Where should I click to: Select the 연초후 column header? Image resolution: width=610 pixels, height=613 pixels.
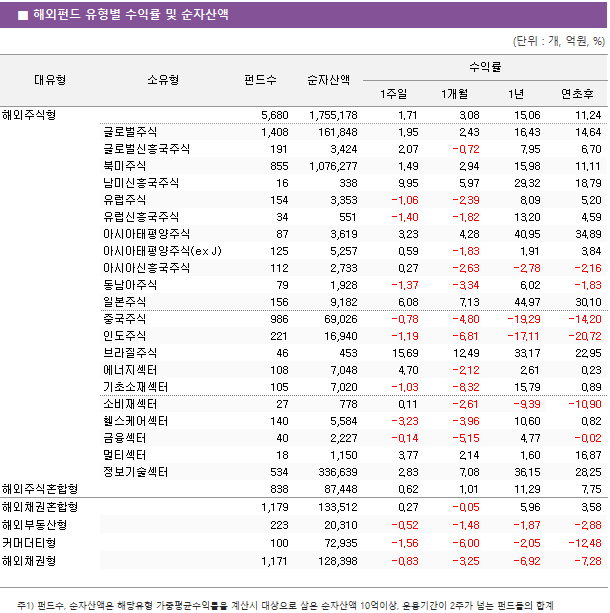[x=577, y=94]
